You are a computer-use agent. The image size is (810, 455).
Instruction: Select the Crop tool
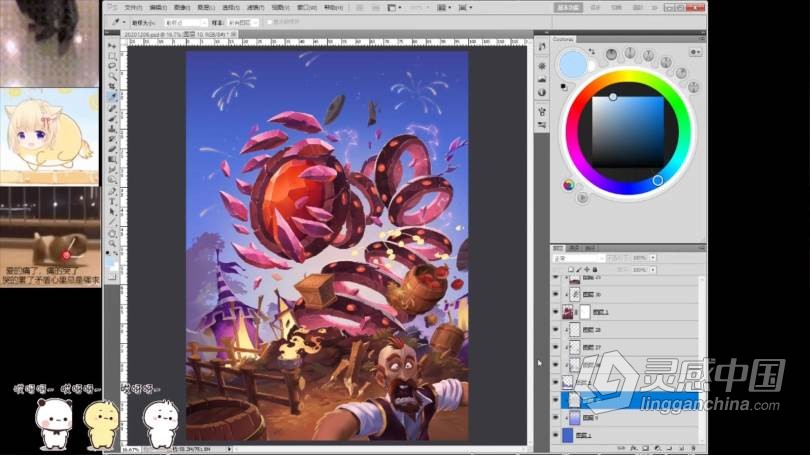[112, 87]
